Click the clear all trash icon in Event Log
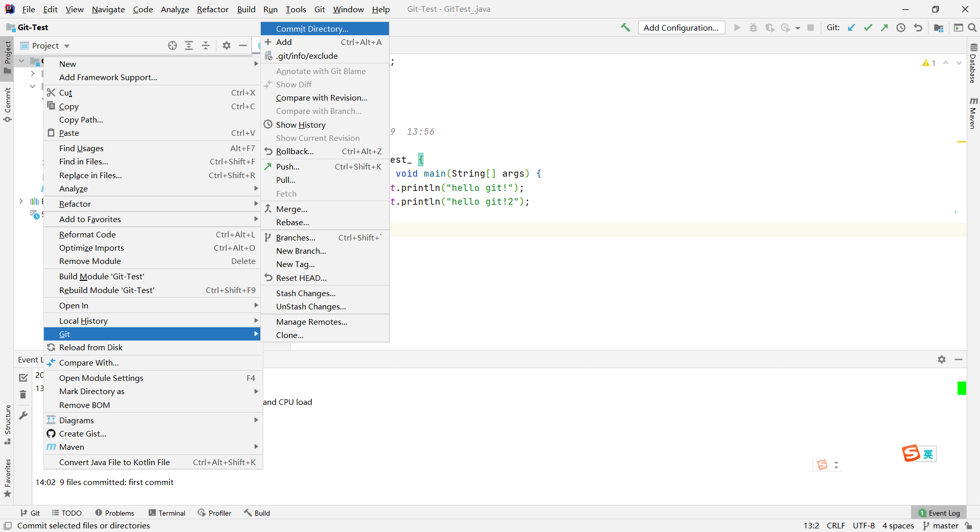980x532 pixels. tap(23, 394)
